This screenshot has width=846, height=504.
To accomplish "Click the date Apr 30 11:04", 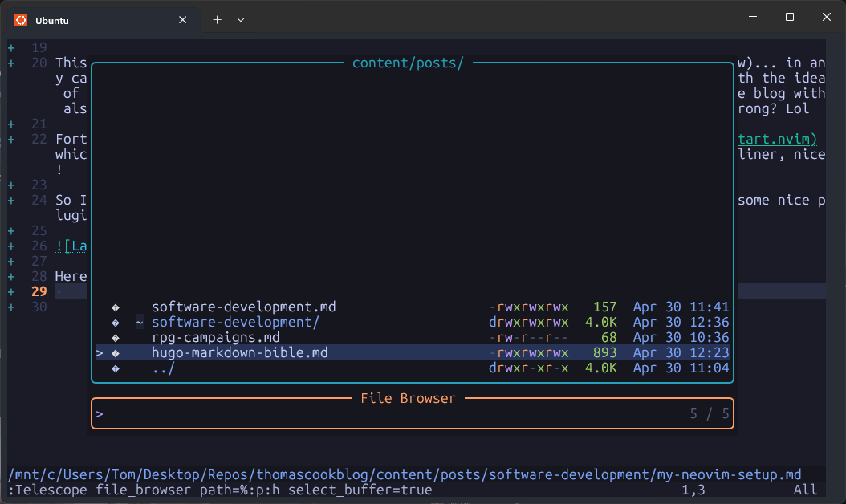I will coord(681,368).
